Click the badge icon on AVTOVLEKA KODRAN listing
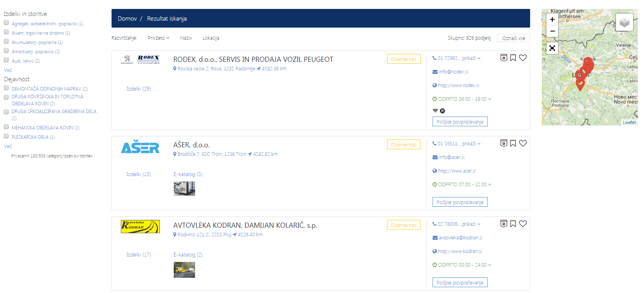 (504, 224)
